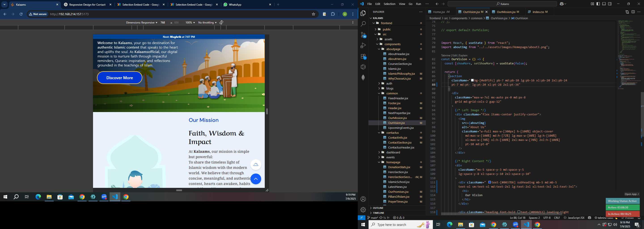Screen dimensions: 644x229
Task: Open Chrome's tab search dropdown arrow
Action: (x=4, y=4)
